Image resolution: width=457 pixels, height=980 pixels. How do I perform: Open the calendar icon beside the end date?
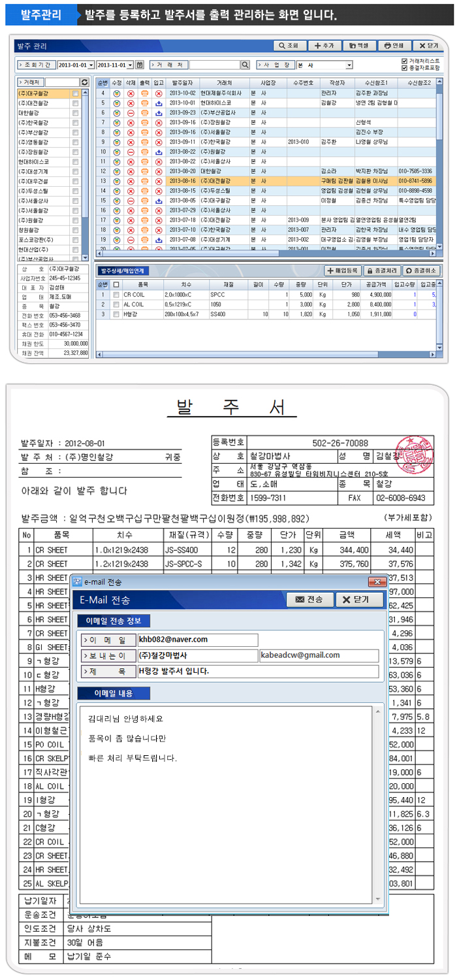(x=140, y=65)
